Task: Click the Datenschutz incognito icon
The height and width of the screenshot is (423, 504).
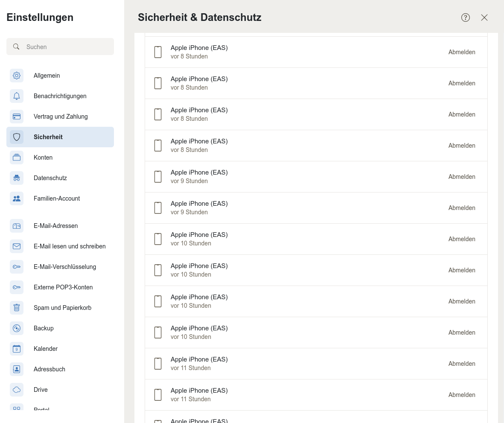Action: (x=17, y=178)
